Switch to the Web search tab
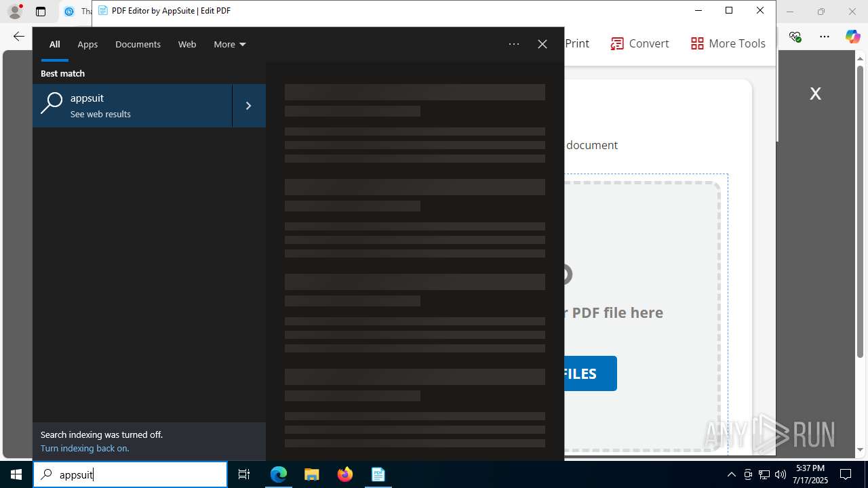Viewport: 868px width, 488px height. 187,44
